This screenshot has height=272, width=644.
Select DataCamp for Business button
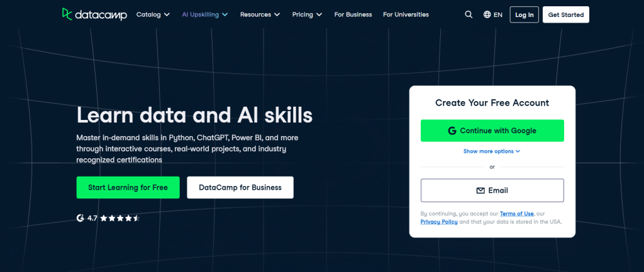point(240,187)
